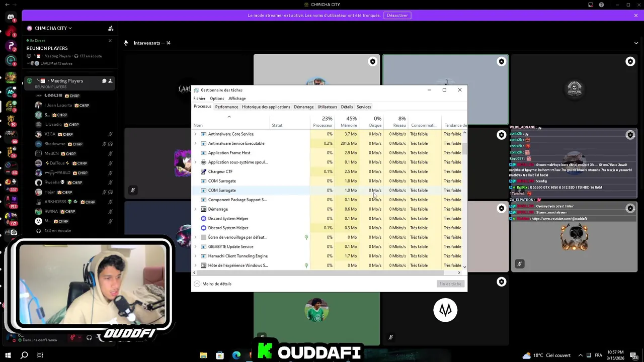Expand GIGABYTE Update Service group
Viewport: 644px width, 362px height.
coord(196,246)
